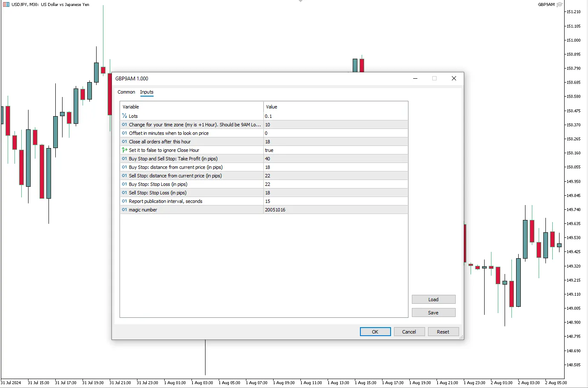588x388 pixels.
Task: Click the green flag icon beside ignore Close Hour
Action: pos(124,150)
